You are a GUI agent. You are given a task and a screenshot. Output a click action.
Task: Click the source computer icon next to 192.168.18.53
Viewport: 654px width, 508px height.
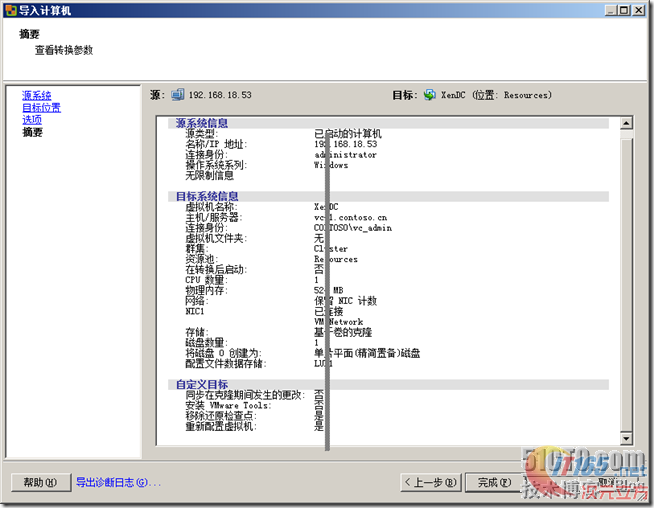click(178, 95)
